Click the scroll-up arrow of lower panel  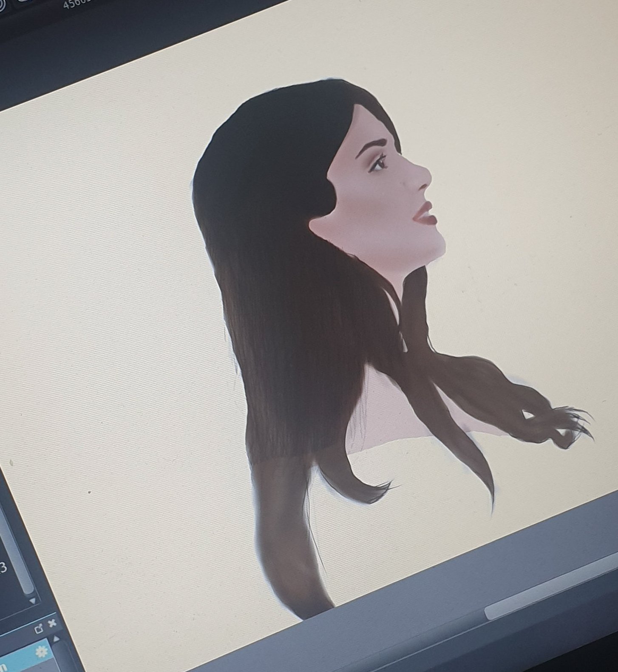pyautogui.click(x=56, y=639)
